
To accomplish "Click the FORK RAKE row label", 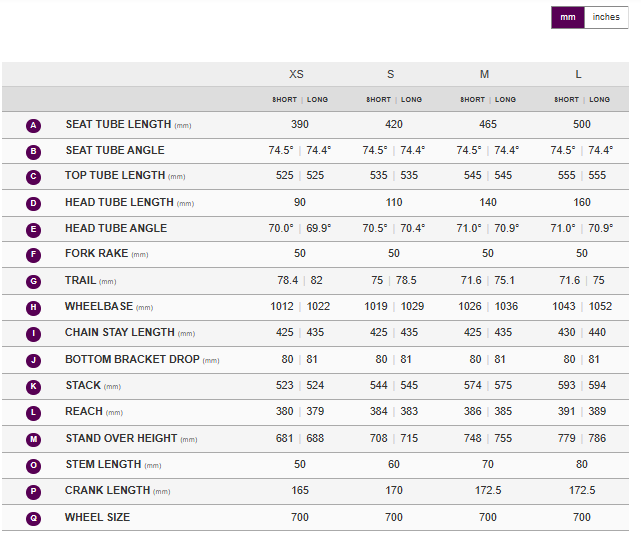I will (98, 254).
